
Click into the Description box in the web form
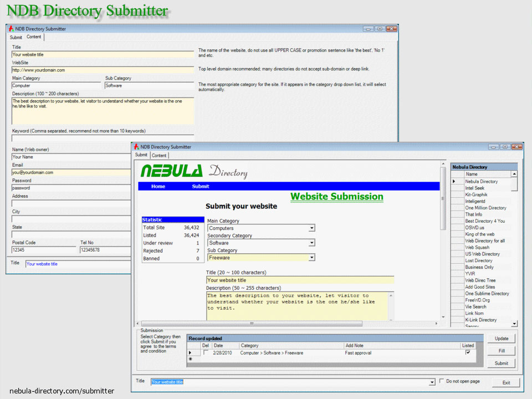click(x=297, y=306)
